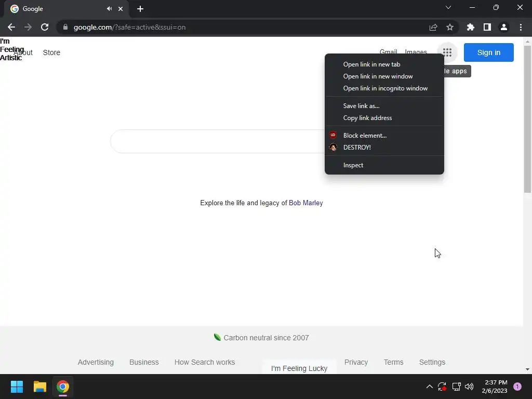Image resolution: width=532 pixels, height=399 pixels.
Task: Click the Chrome taskbar icon
Action: point(63,387)
